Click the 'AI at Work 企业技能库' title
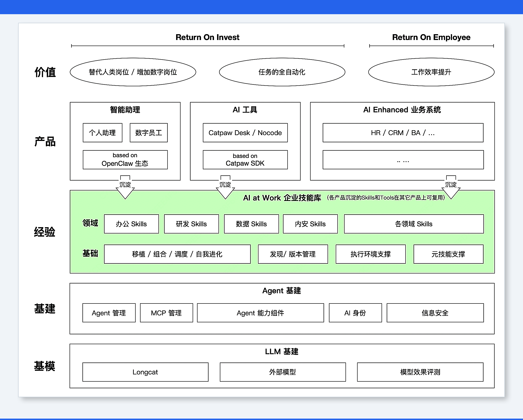Image resolution: width=523 pixels, height=420 pixels. (282, 198)
